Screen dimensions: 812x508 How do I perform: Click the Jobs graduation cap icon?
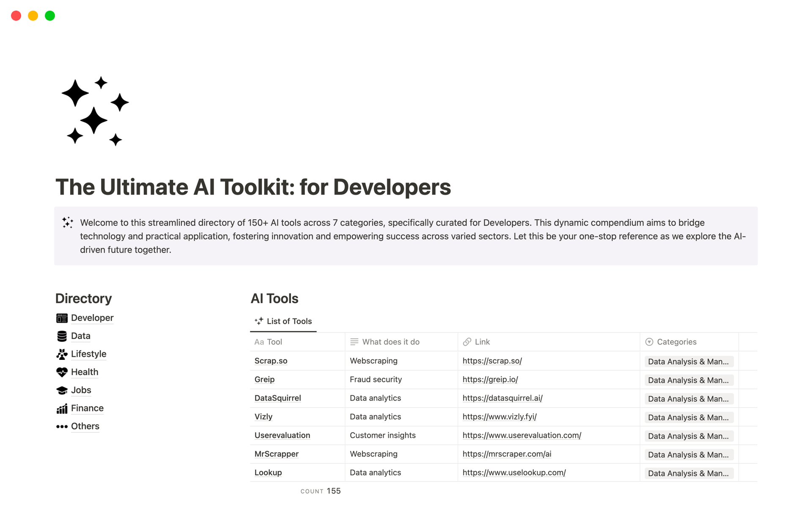62,390
